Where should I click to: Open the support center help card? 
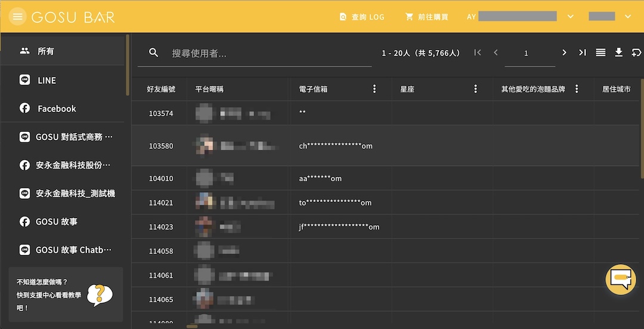click(x=66, y=294)
